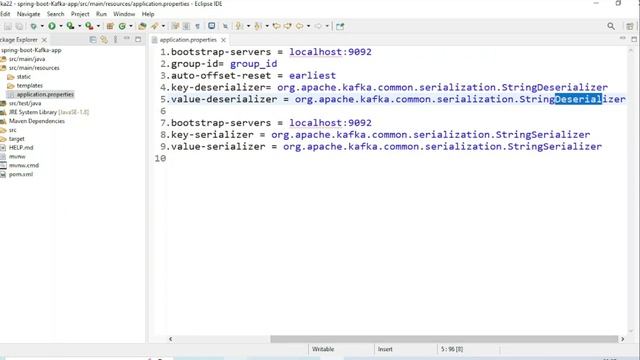Click the Search flashlight toolbar icon
The height and width of the screenshot is (360, 640).
pos(155,26)
